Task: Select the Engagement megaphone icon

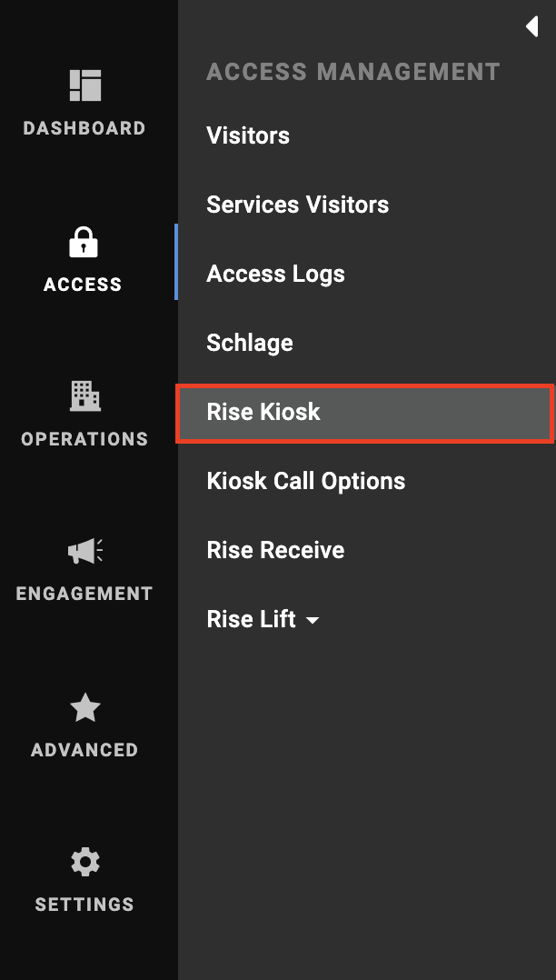Action: click(x=85, y=551)
